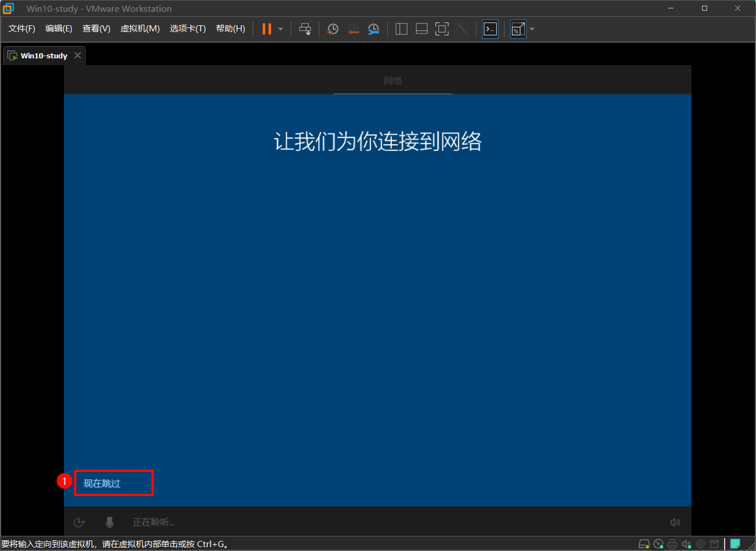Select the Send Ctrl+Alt+Del icon
The width and height of the screenshot is (756, 551).
(305, 29)
